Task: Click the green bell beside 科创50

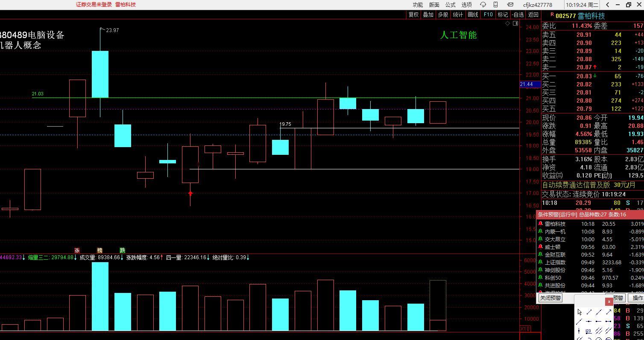Action: [x=541, y=278]
